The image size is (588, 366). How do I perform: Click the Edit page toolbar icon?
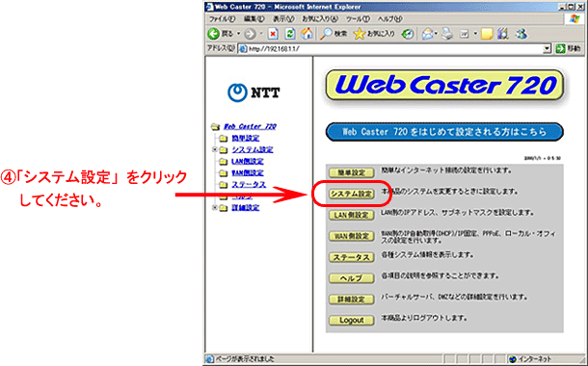point(465,34)
